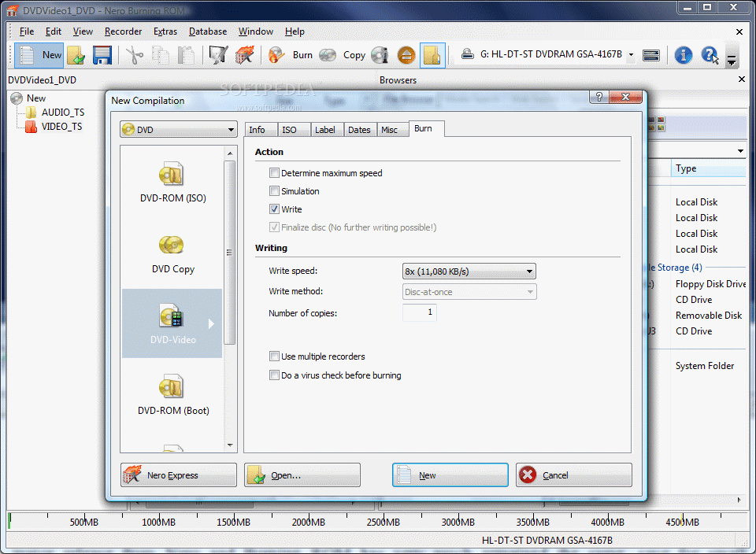Expand the recorder drive selection dropdown
This screenshot has height=554, width=756.
631,55
